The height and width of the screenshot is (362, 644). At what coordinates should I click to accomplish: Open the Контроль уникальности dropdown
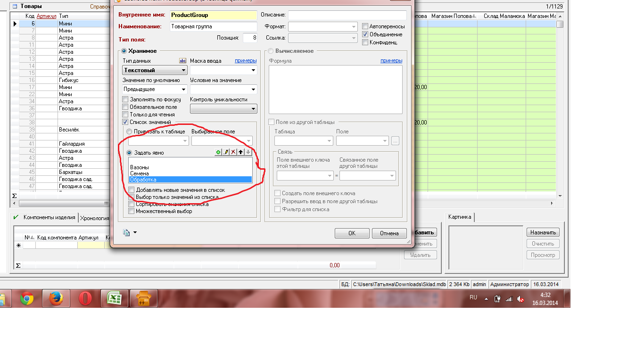(x=223, y=109)
